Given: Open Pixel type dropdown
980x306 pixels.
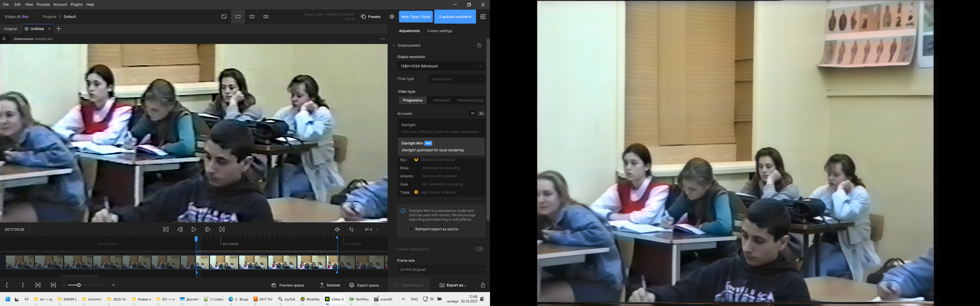Looking at the screenshot, I should pos(456,79).
